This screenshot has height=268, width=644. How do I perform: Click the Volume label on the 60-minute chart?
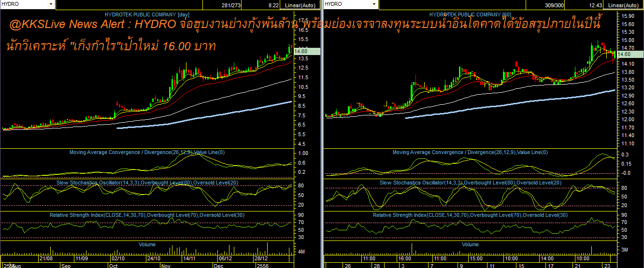[x=470, y=245]
